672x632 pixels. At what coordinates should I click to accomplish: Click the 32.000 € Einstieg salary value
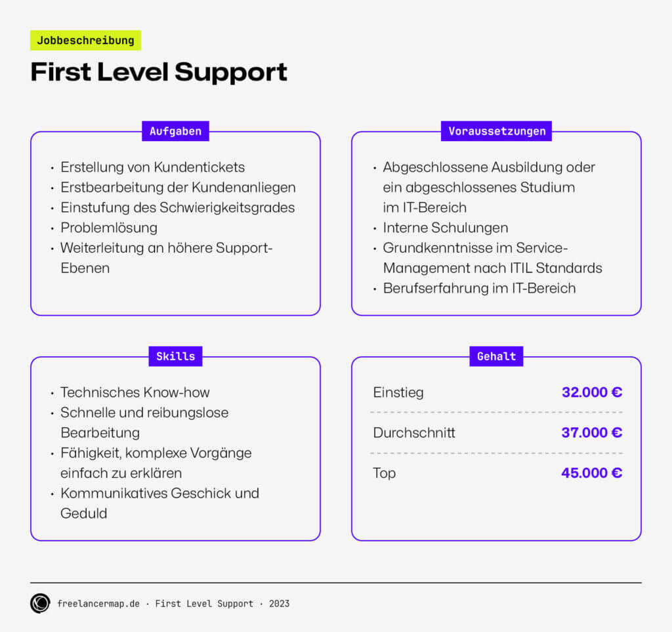(x=591, y=392)
